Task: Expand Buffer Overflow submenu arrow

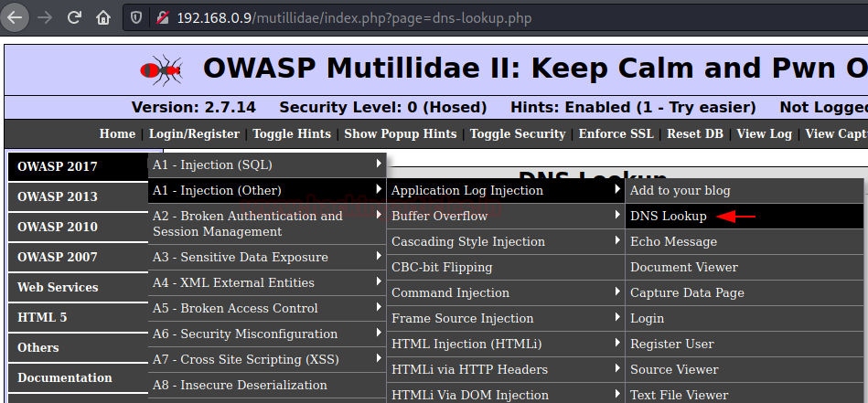Action: tap(617, 215)
